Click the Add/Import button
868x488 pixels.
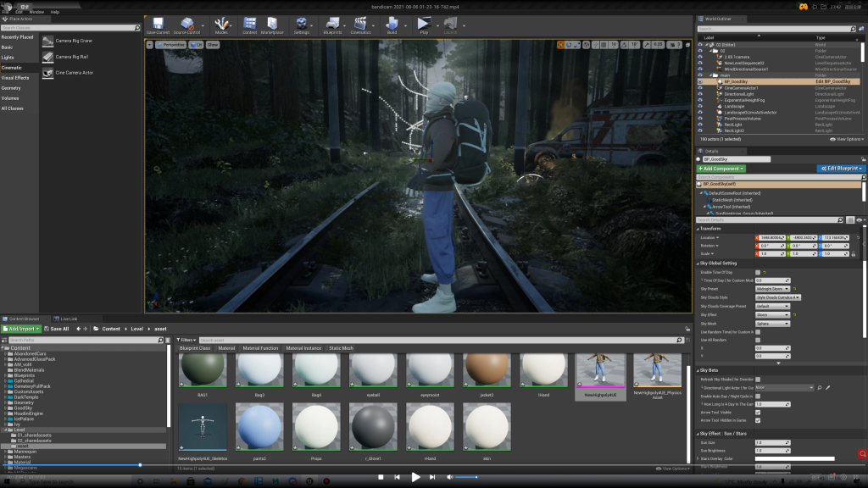click(x=21, y=329)
